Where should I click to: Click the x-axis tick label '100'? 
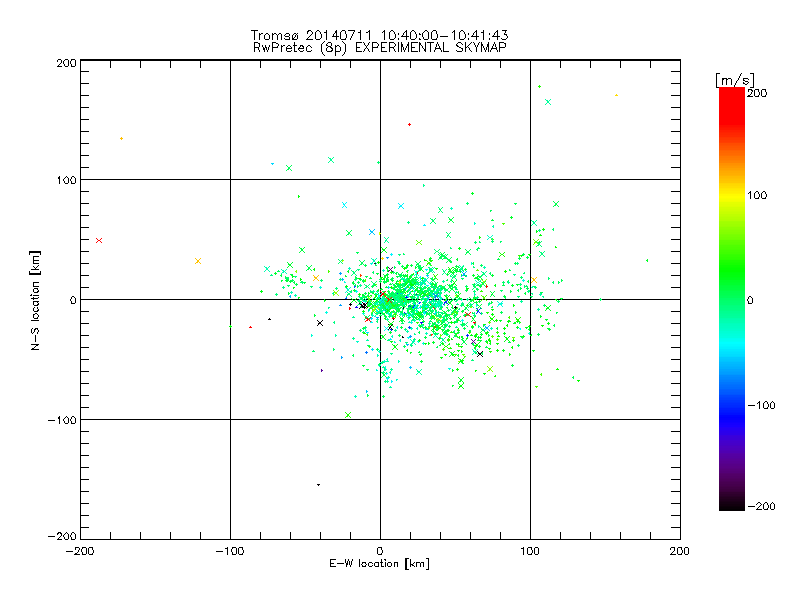coord(530,552)
